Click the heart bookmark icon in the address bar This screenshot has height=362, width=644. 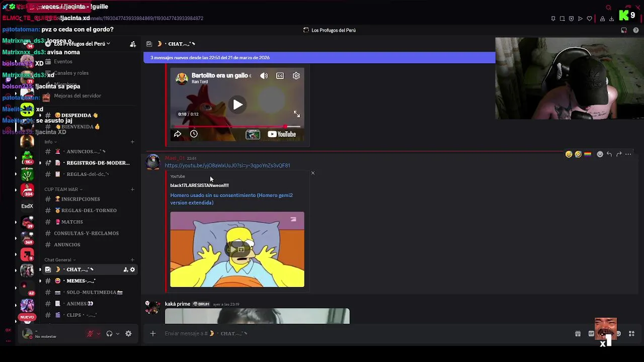pos(590,19)
